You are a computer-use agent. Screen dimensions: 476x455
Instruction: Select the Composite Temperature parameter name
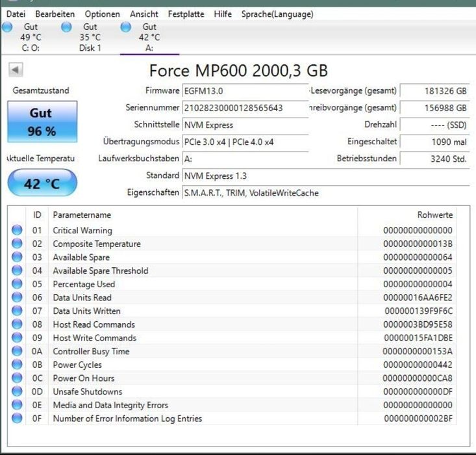point(97,244)
